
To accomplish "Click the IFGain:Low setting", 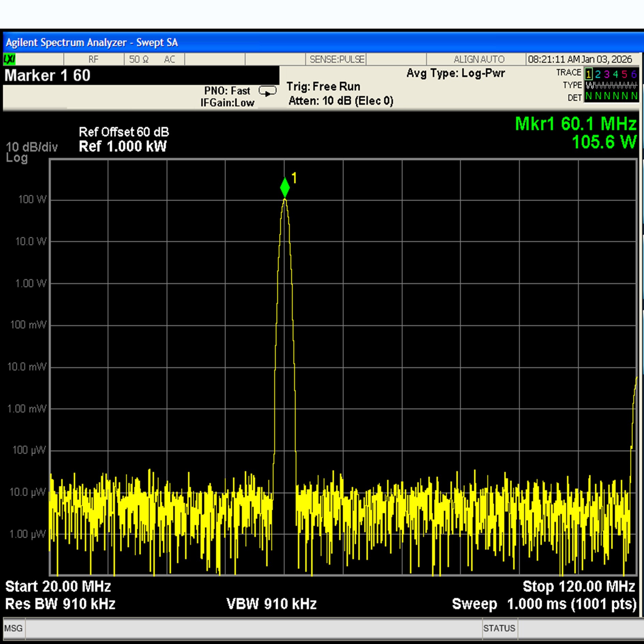I will [x=227, y=103].
